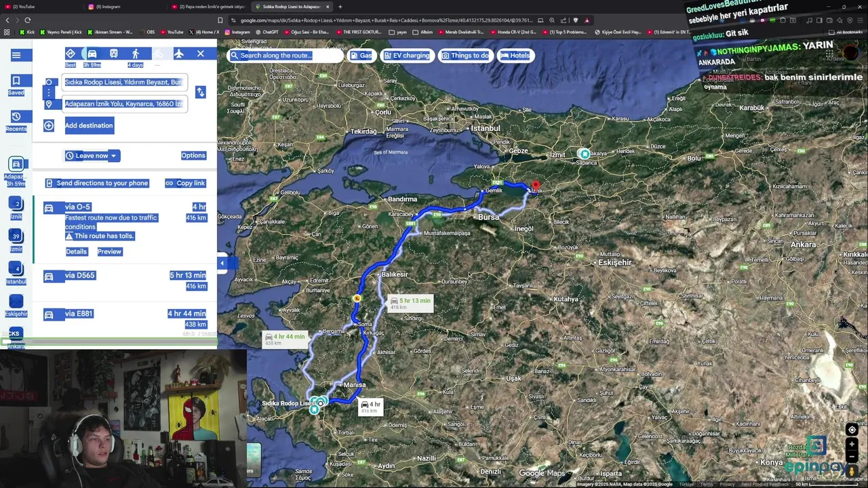Click Send directions to your phone
The width and height of the screenshot is (868, 488).
pos(96,183)
